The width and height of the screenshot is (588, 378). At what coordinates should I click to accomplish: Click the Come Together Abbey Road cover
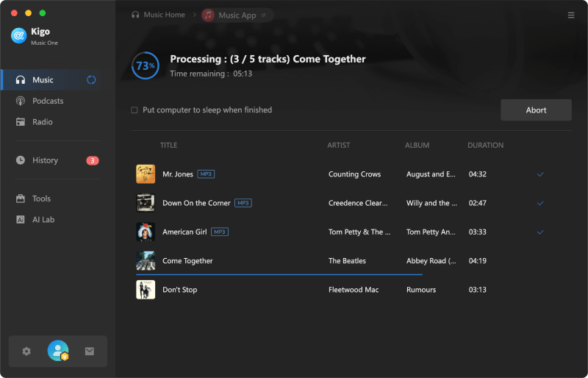coord(146,261)
